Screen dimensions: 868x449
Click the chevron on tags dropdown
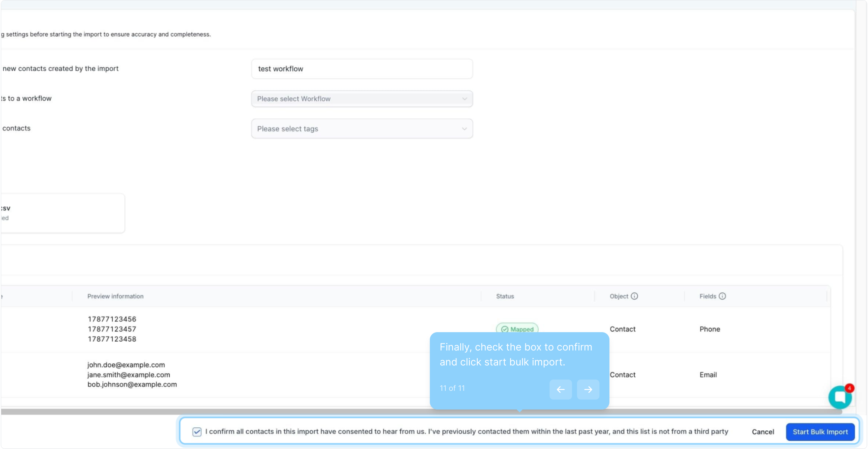coord(464,129)
